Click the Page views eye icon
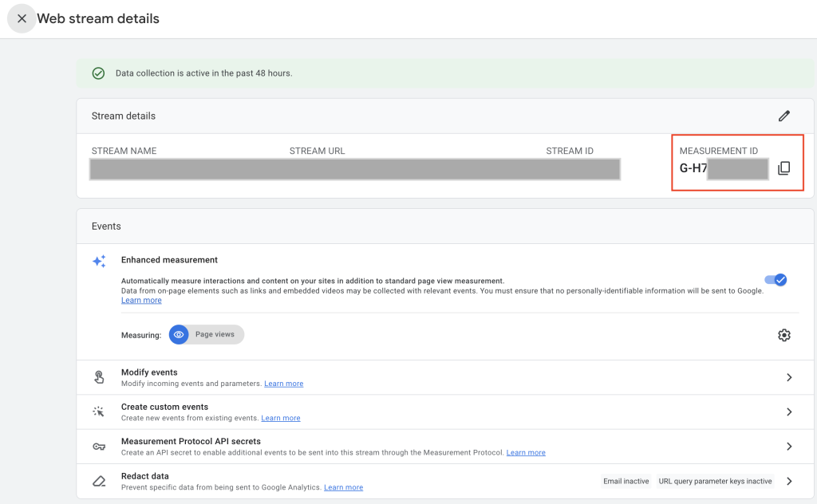 click(x=179, y=334)
